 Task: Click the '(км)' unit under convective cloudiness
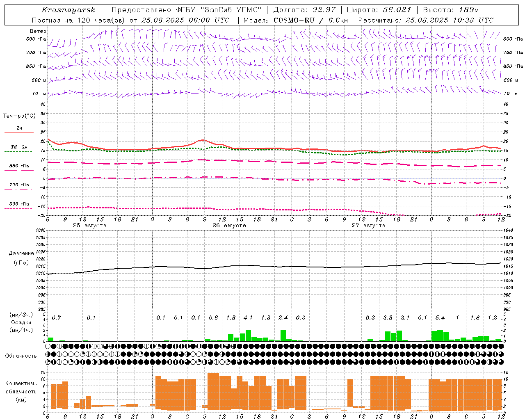click(x=21, y=399)
